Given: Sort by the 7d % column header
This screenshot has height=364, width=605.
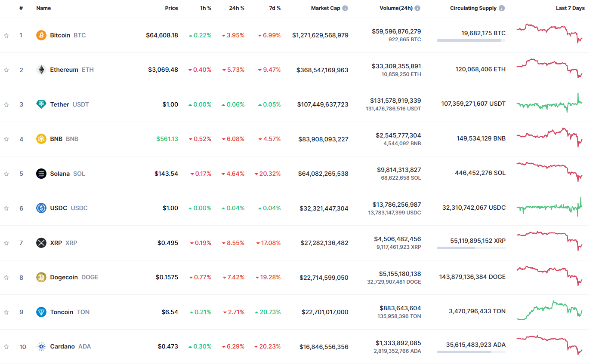Looking at the screenshot, I should (275, 8).
